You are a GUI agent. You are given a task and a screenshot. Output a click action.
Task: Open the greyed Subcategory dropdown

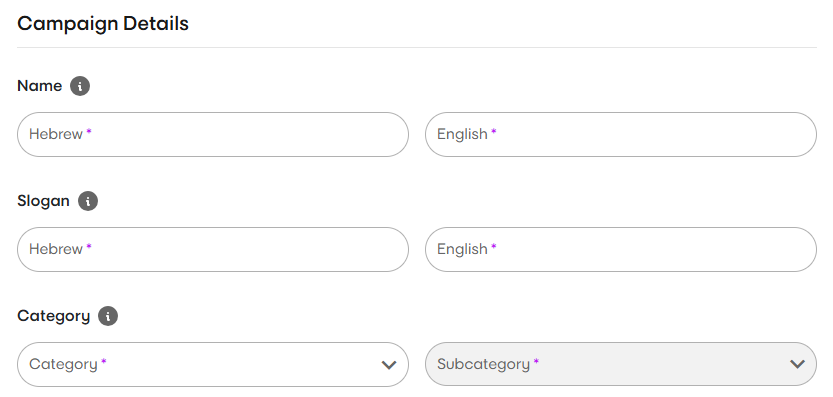620,365
